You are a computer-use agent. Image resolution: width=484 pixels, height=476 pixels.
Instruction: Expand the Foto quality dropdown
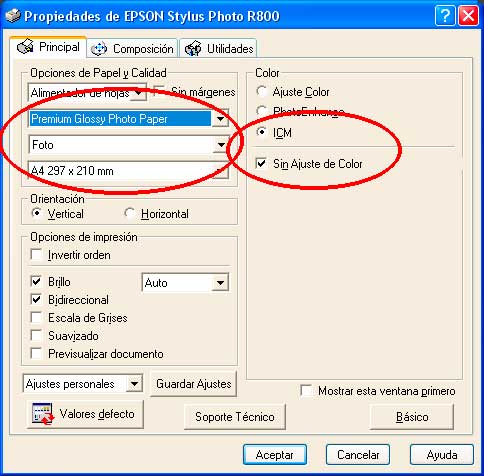pyautogui.click(x=221, y=145)
